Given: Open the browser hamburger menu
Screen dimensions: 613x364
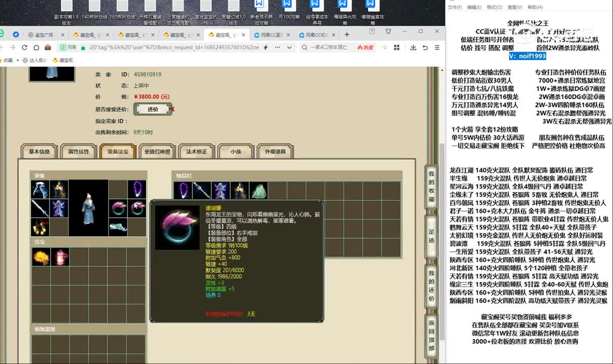Looking at the screenshot, I should tap(437, 48).
